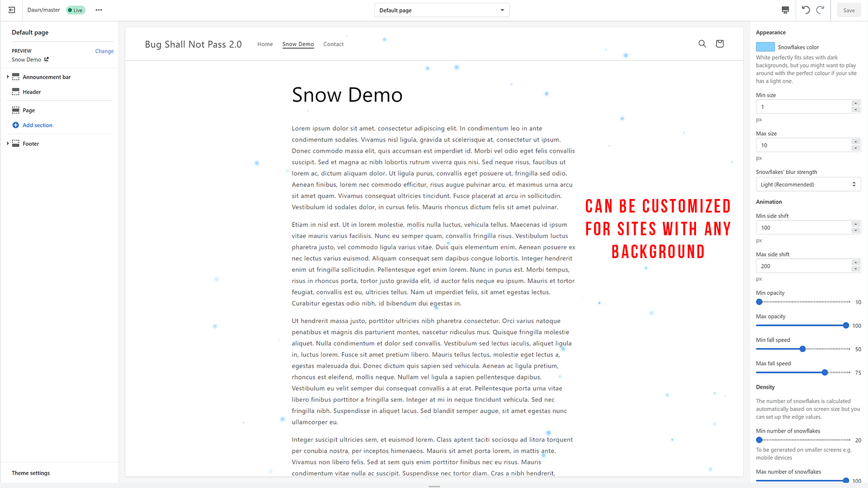Click the Snow Demo page heading
The image size is (868, 488).
[347, 95]
